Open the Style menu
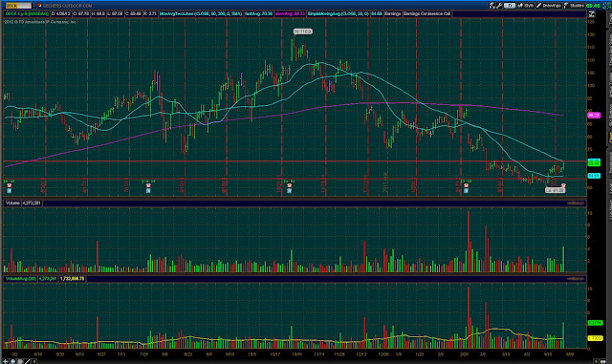This screenshot has height=364, width=612. (525, 6)
